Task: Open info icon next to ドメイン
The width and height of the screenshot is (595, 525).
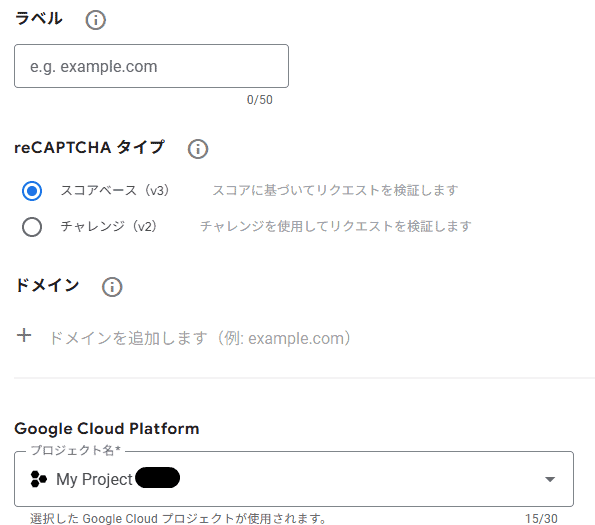Action: (x=112, y=287)
